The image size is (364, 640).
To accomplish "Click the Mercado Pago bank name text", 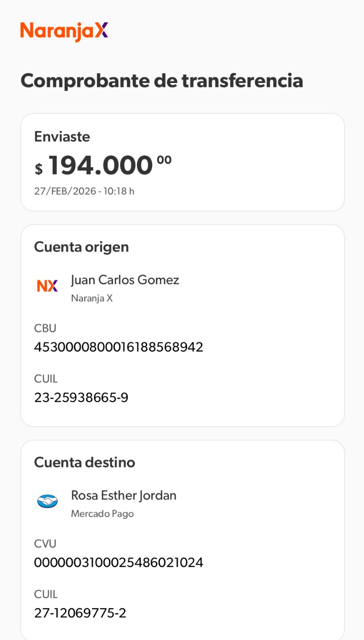I will (102, 514).
